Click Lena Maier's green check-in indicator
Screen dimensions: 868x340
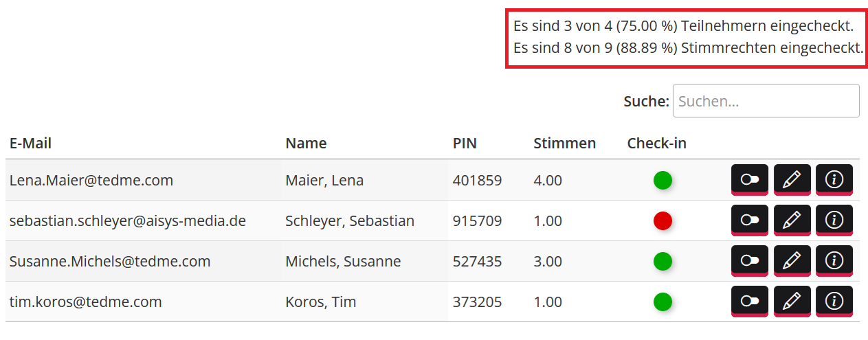click(x=663, y=181)
